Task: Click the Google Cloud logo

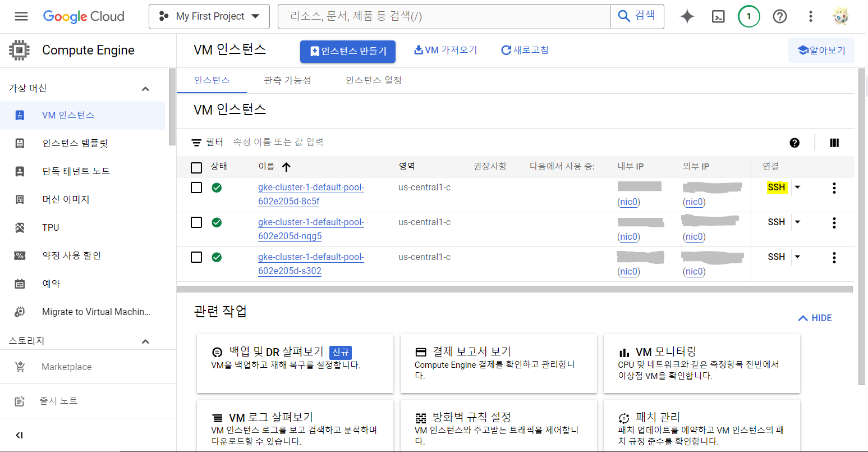Action: [84, 16]
